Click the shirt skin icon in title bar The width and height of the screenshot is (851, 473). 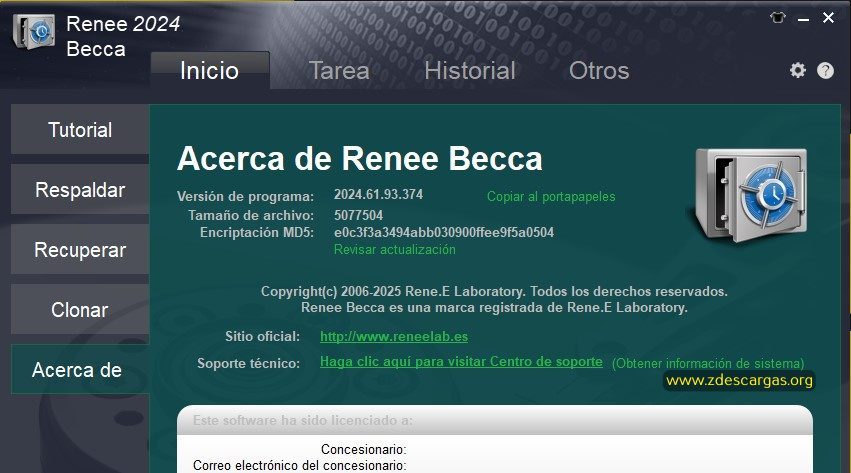pyautogui.click(x=777, y=18)
